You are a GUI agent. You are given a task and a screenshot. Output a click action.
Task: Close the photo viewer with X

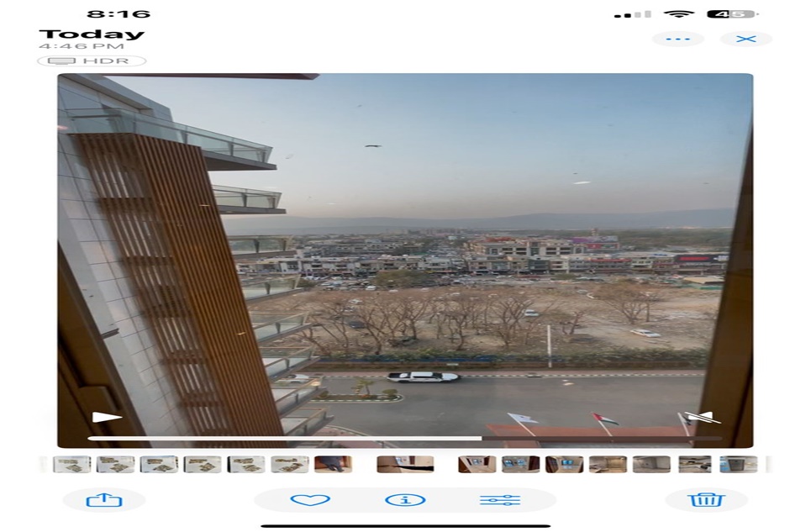click(746, 39)
